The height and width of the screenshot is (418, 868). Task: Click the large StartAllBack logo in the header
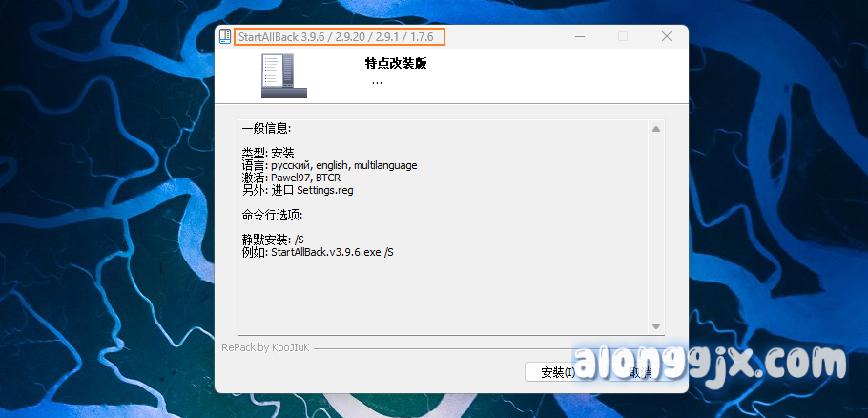tap(284, 75)
